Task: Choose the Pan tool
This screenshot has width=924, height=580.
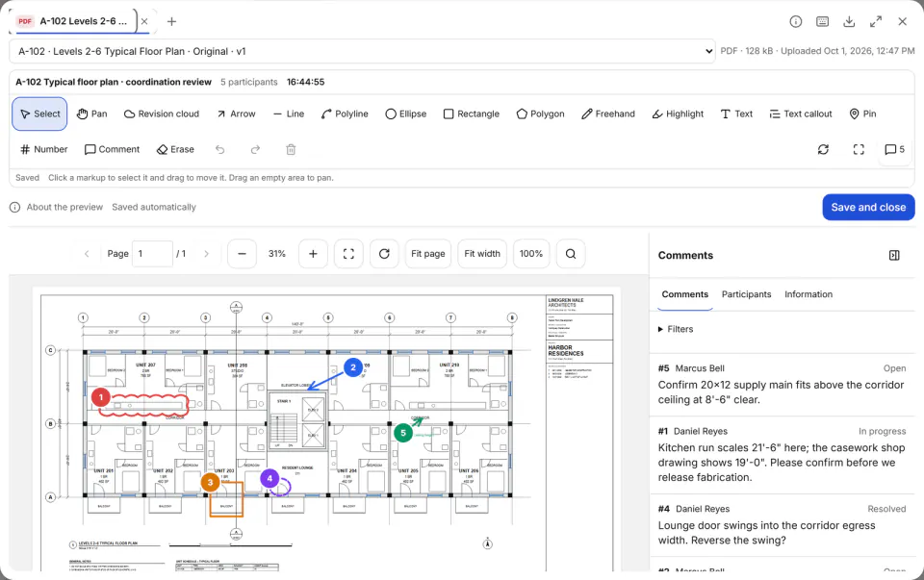Action: point(92,113)
